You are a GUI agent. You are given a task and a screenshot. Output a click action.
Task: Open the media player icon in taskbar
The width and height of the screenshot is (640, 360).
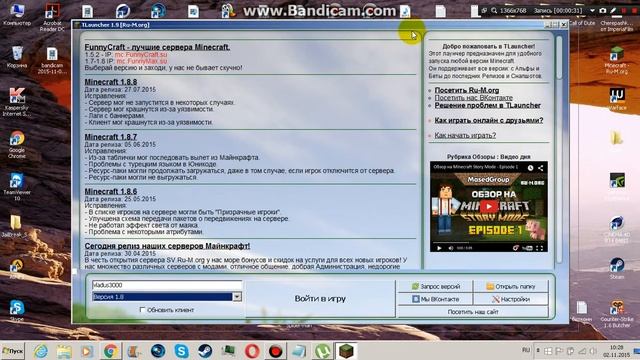tap(87, 351)
